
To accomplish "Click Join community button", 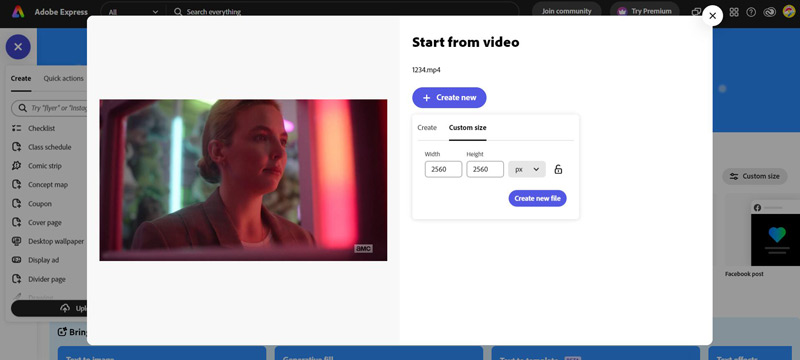I will point(566,11).
